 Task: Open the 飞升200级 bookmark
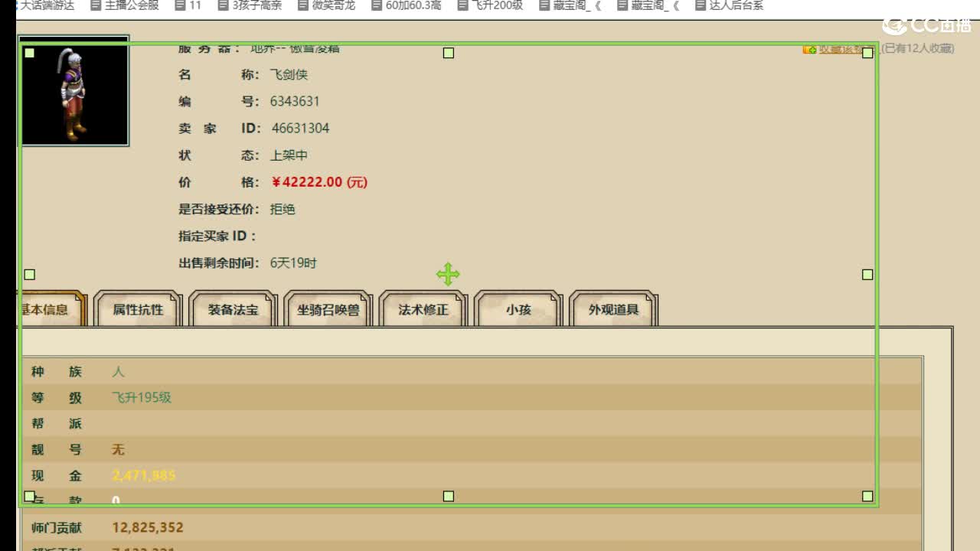tap(490, 5)
